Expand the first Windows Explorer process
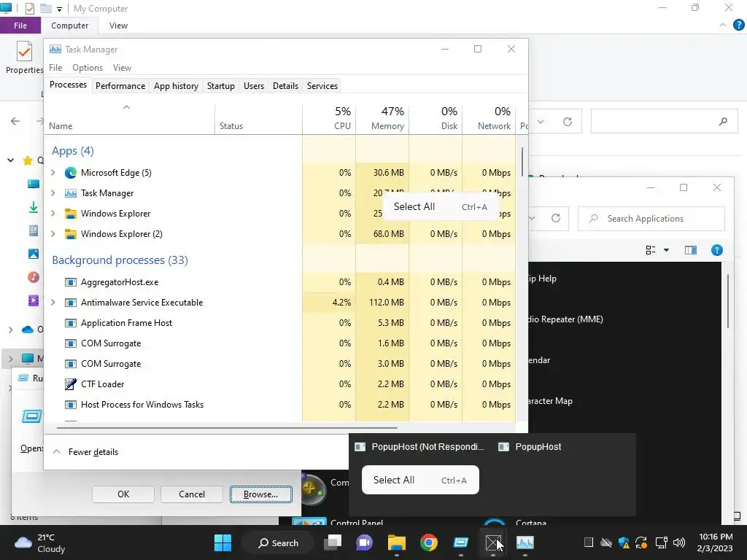747x560 pixels. [53, 214]
